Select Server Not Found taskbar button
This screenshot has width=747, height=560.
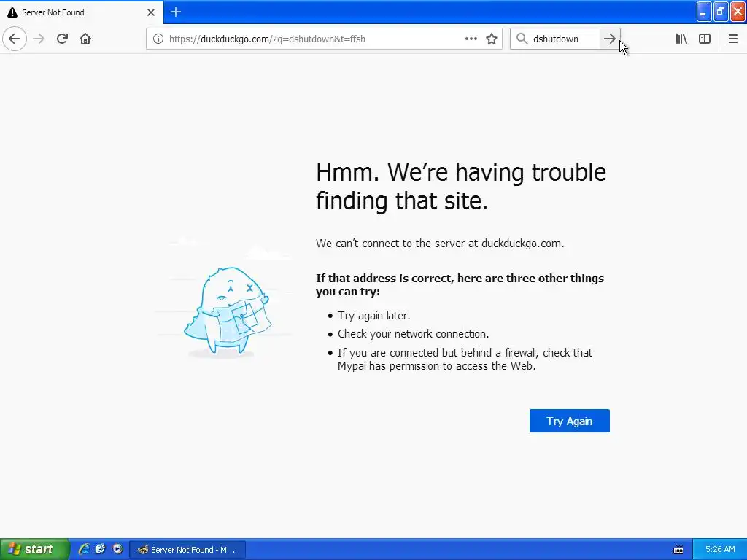click(x=187, y=550)
